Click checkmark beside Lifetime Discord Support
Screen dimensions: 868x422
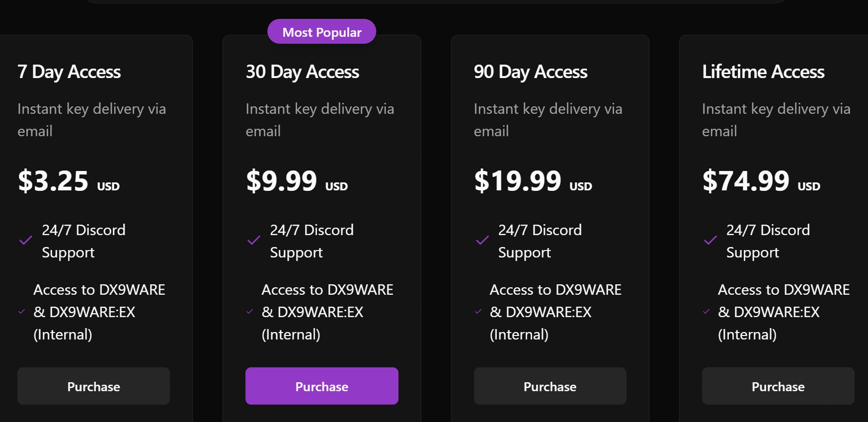[x=710, y=241]
